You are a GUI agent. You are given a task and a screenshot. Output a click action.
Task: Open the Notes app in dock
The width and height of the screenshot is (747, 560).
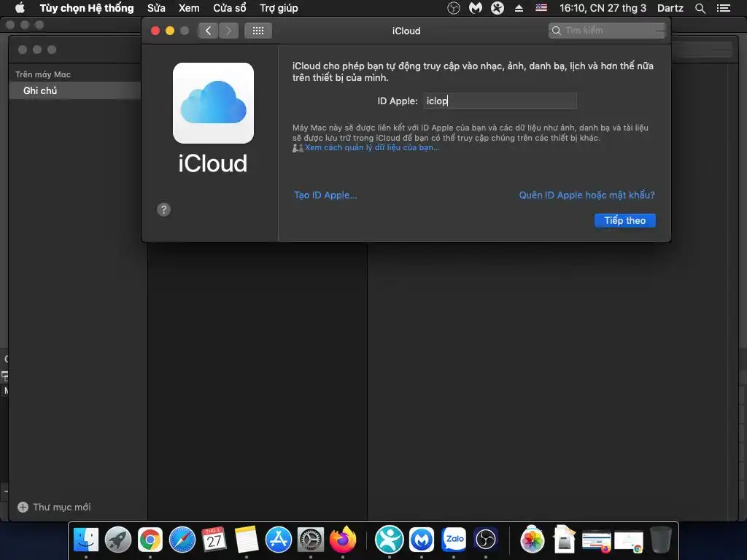(247, 540)
